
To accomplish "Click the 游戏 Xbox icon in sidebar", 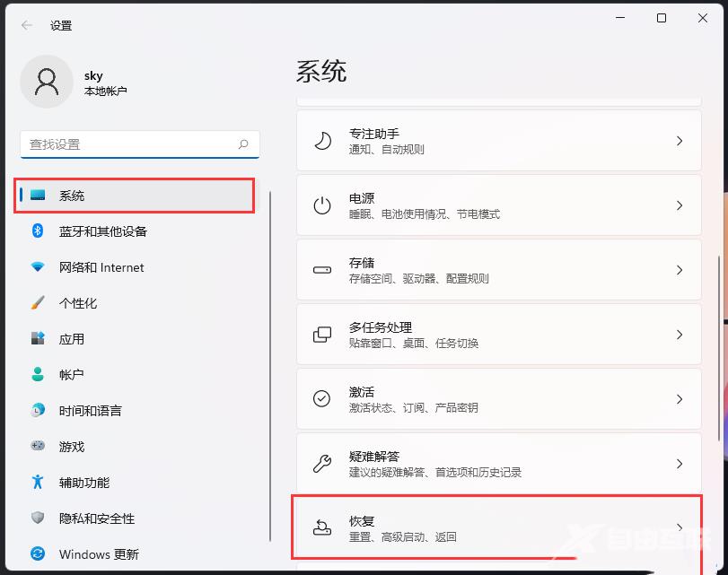I will click(x=36, y=447).
